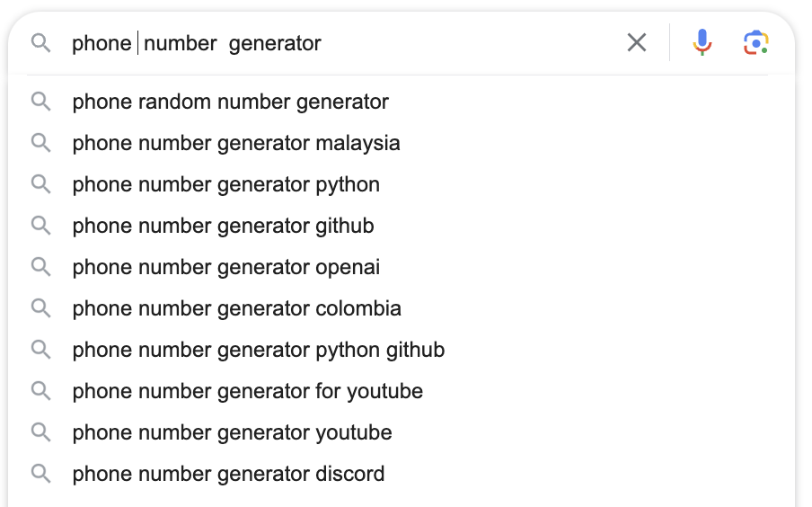Click the voice search microphone icon

pyautogui.click(x=702, y=42)
